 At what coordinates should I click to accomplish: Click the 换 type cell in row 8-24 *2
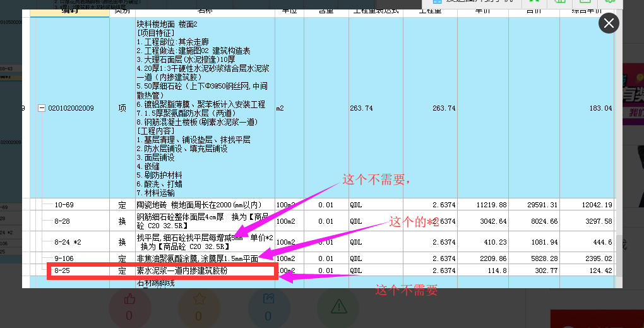[x=122, y=242]
